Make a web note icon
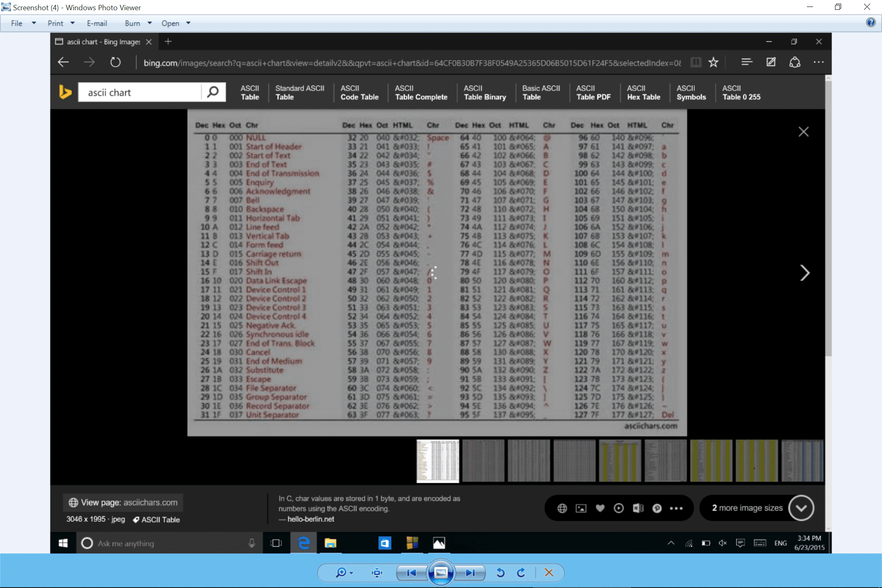Viewport: 882px width, 588px height. (x=771, y=62)
